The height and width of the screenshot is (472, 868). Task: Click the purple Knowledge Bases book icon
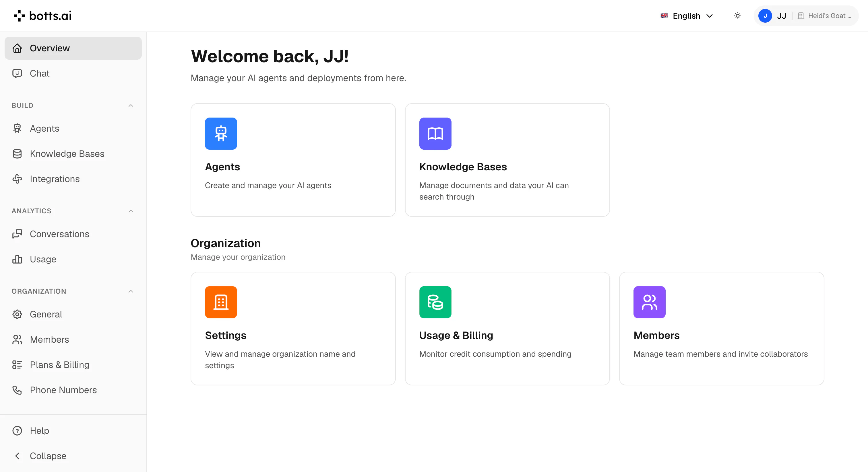435,134
